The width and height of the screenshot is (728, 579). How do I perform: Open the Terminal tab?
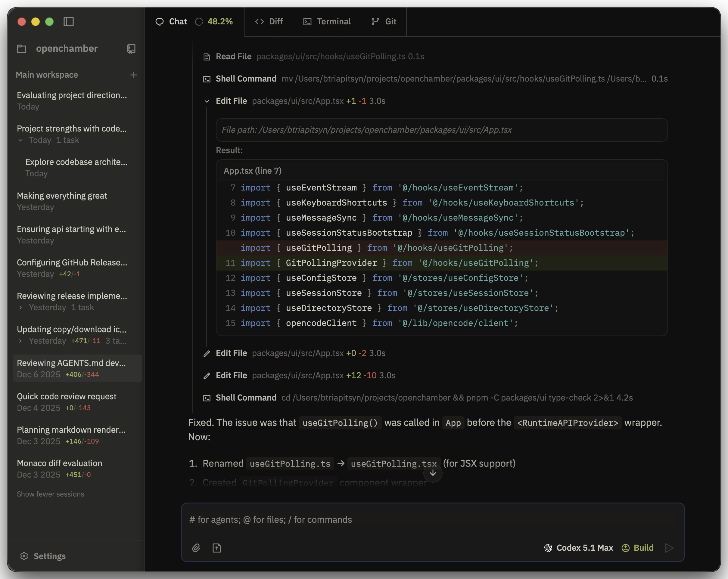pos(327,22)
